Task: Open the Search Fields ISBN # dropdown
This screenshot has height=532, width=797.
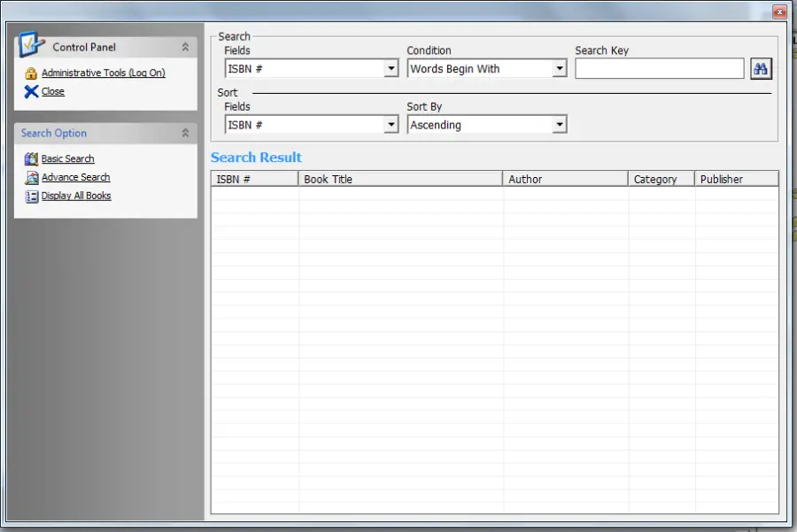Action: tap(391, 68)
